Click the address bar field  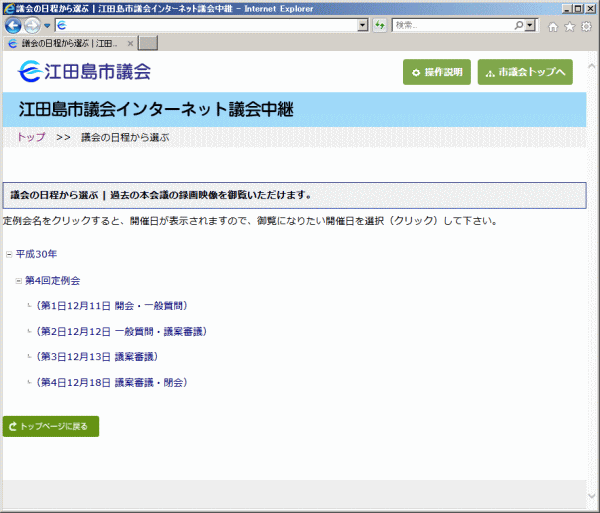pyautogui.click(x=206, y=25)
